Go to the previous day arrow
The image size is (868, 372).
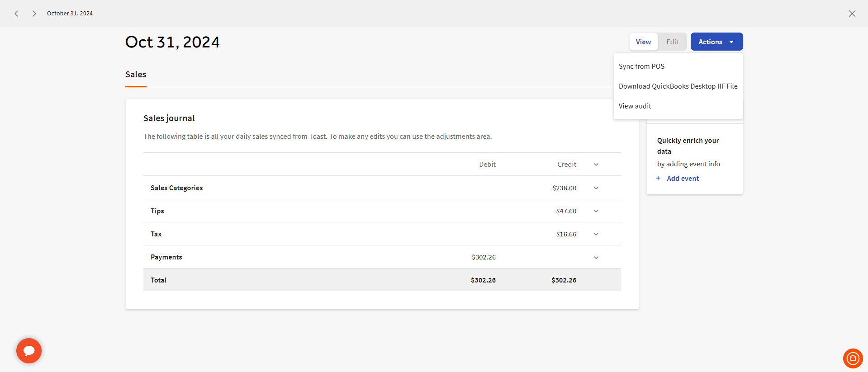pos(17,14)
